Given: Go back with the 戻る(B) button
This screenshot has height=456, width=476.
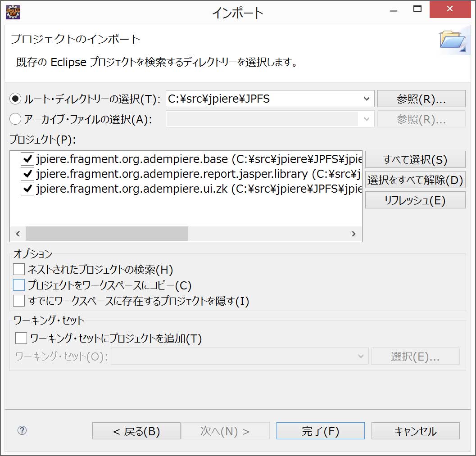Looking at the screenshot, I should (x=136, y=431).
